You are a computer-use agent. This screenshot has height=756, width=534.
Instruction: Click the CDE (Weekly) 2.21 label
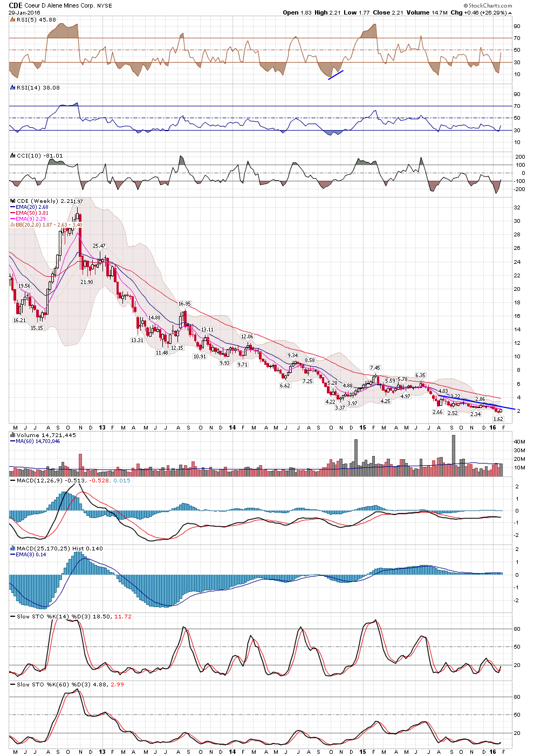pos(45,201)
